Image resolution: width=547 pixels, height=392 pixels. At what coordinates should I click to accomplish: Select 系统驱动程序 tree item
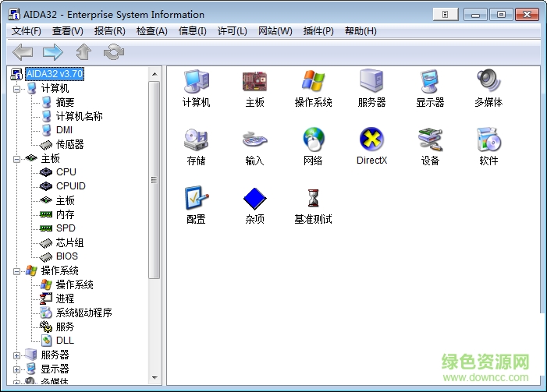83,313
